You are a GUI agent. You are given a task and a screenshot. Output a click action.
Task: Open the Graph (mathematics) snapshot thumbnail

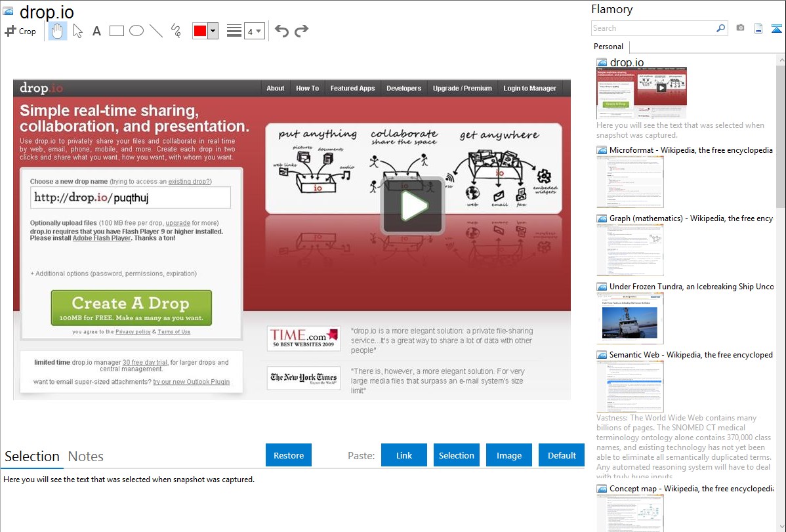pos(630,250)
